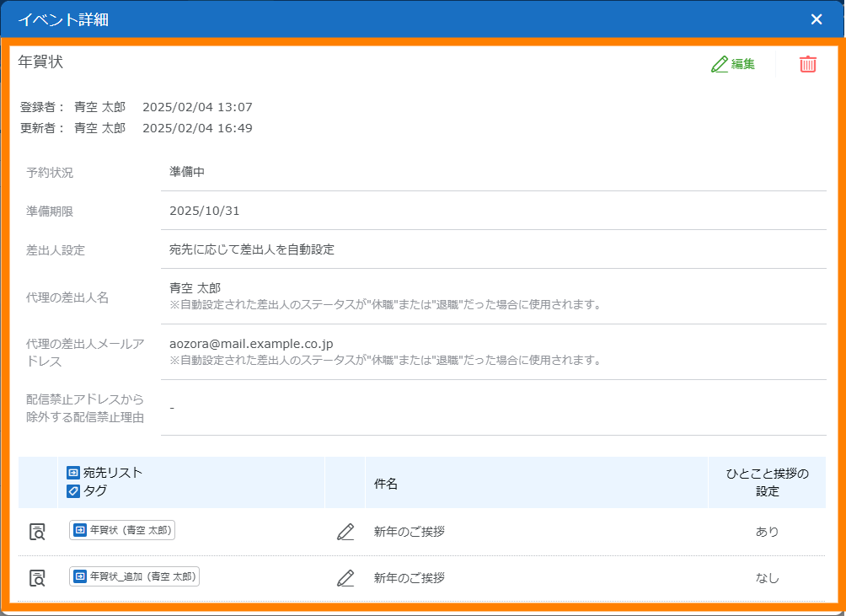Viewport: 846px width, 616px height.
Task: Open preview icon for 年賀状 (青空 太郎) row
Action: tap(37, 532)
